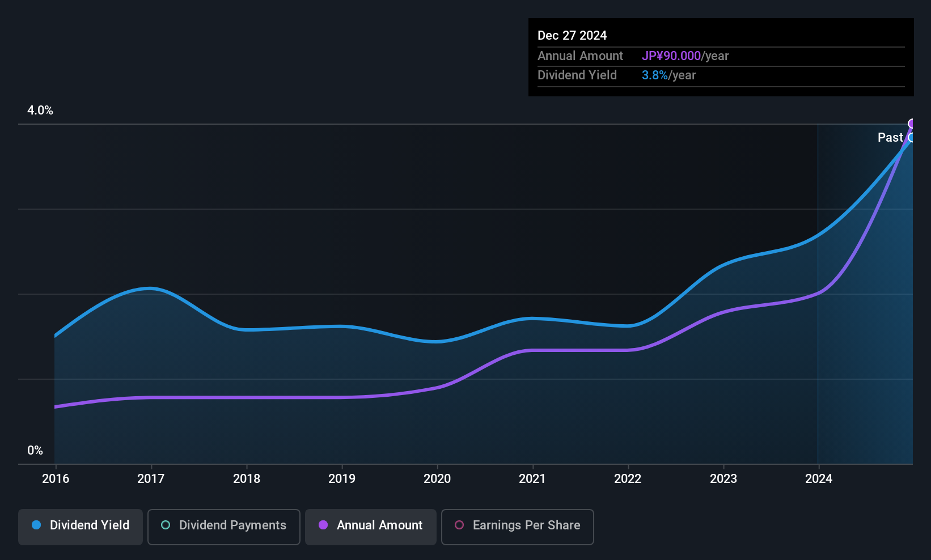Click the Past label on chart
931x560 pixels.
pyautogui.click(x=890, y=138)
